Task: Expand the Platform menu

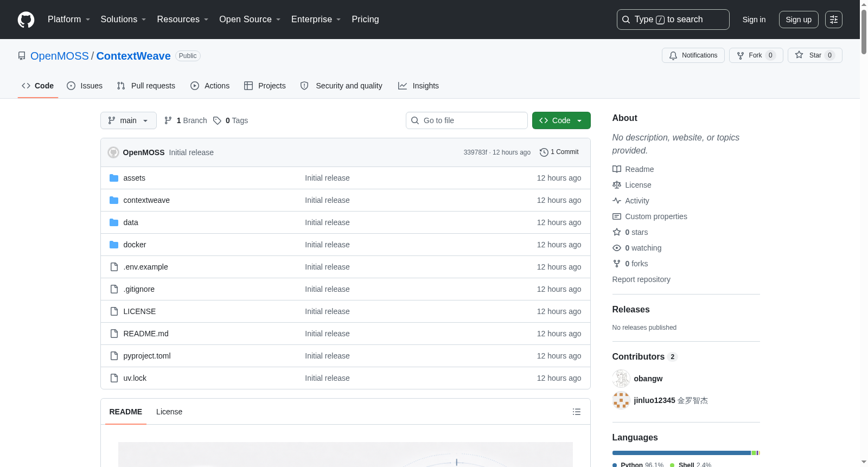Action: click(x=69, y=20)
